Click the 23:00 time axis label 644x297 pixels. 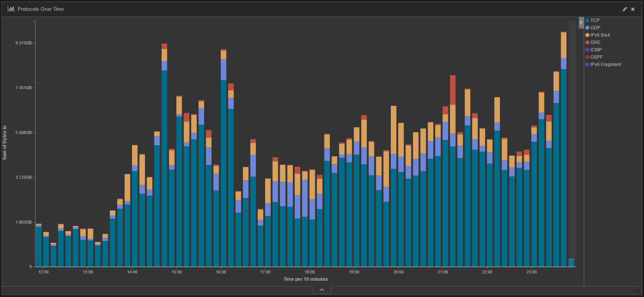(532, 272)
